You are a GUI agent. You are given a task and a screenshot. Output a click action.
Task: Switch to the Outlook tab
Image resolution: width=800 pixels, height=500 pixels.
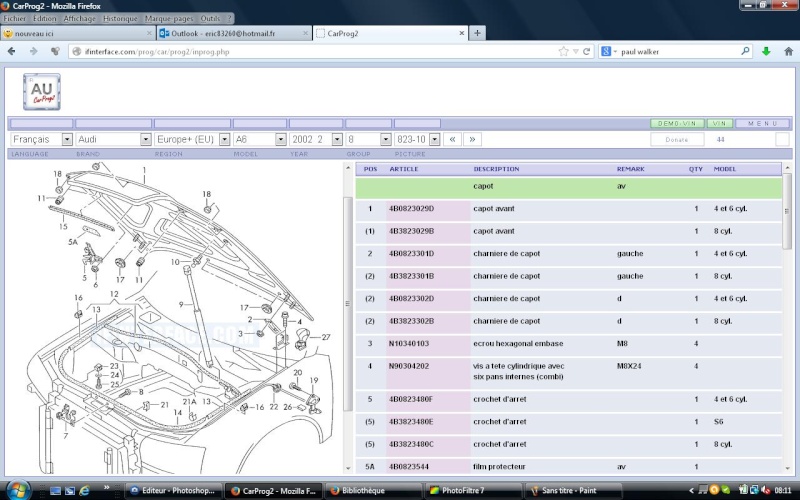(x=234, y=33)
